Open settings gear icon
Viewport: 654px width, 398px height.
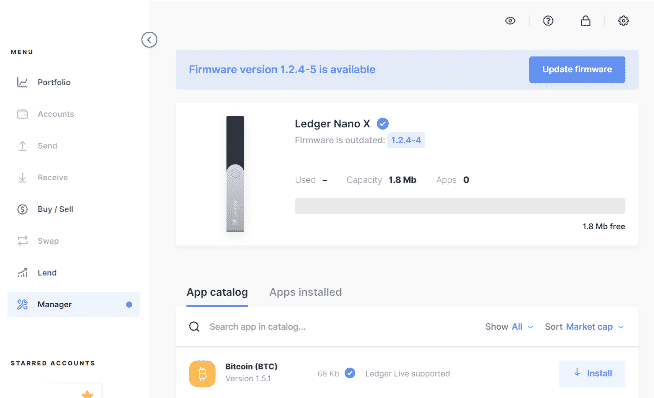[623, 21]
